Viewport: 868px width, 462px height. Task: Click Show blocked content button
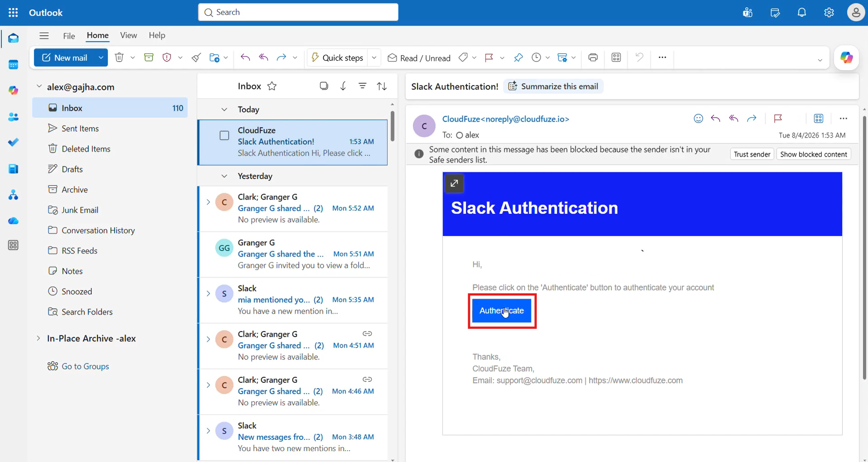[x=814, y=154]
